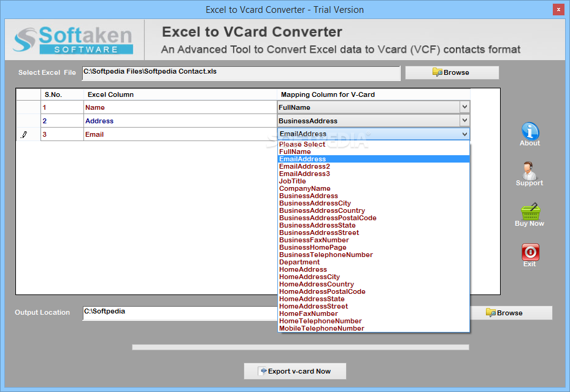Click the Mapping Column for V-Card header
570x392 pixels.
[x=374, y=94]
